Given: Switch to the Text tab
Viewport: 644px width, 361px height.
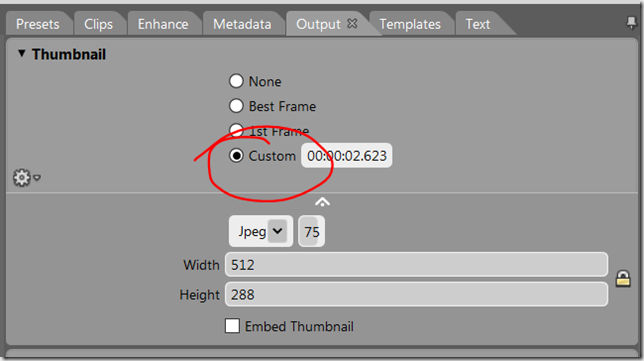Looking at the screenshot, I should pyautogui.click(x=478, y=24).
